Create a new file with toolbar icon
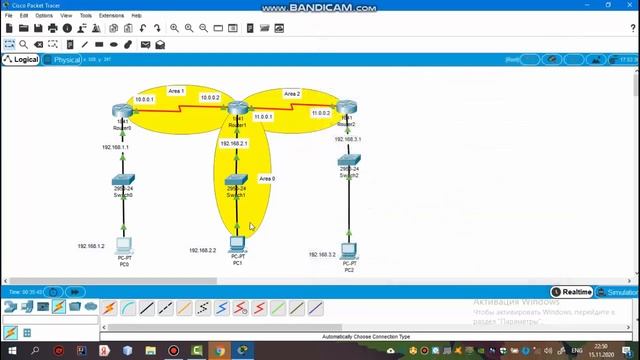The height and width of the screenshot is (360, 640). point(9,28)
